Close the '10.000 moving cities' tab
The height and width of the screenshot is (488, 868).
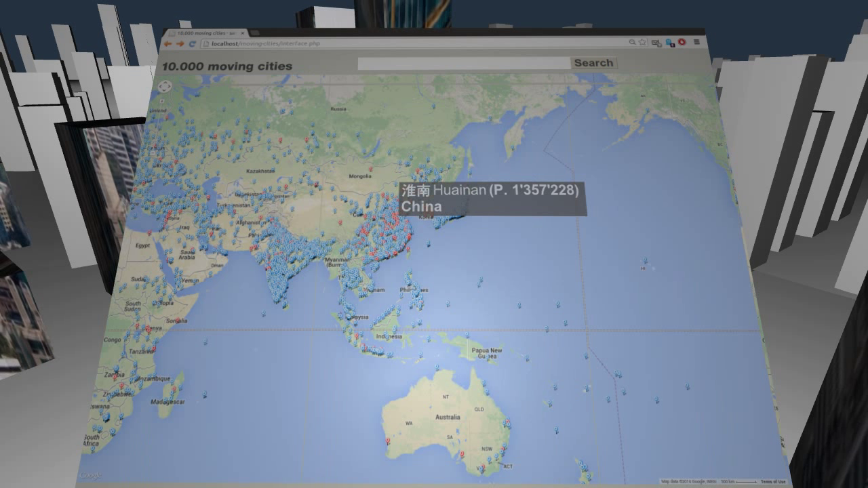pyautogui.click(x=243, y=33)
